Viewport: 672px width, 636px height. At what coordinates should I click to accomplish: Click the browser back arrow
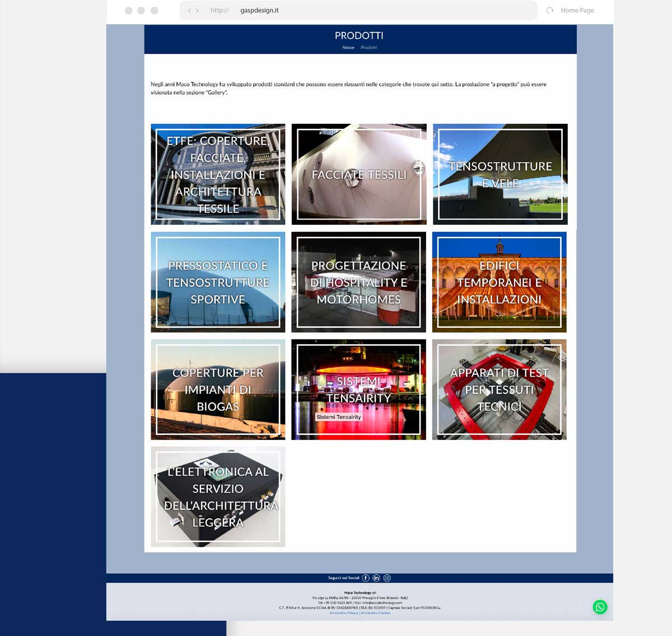(x=189, y=11)
